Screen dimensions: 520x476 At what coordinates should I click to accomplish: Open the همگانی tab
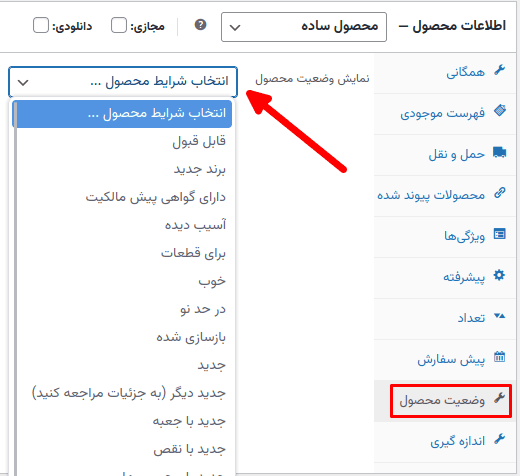pyautogui.click(x=445, y=73)
